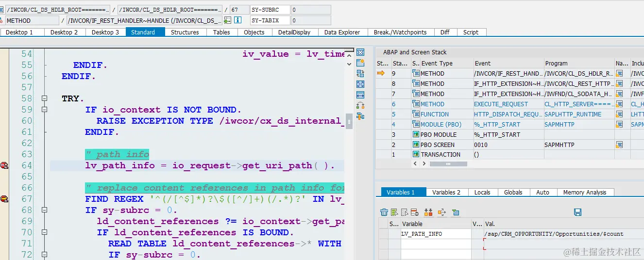Click the orange export arrow icon in variables toolbar
The height and width of the screenshot is (260, 644).
pos(441,212)
